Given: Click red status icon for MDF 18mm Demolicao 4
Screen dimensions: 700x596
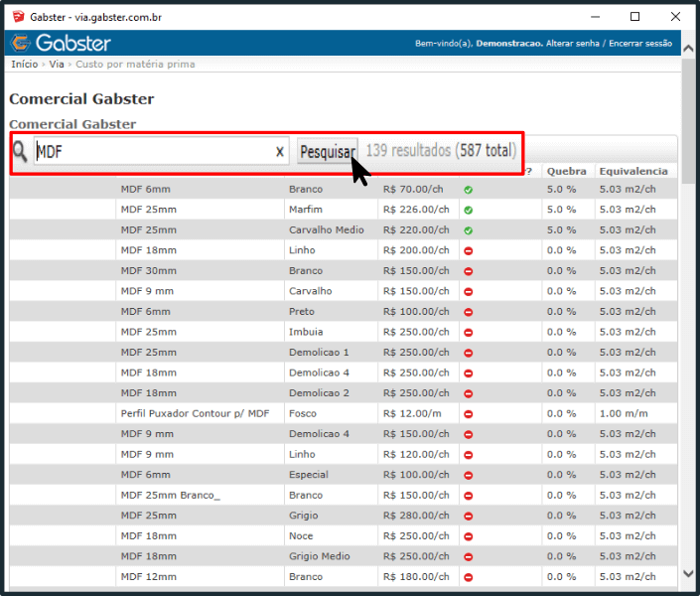Looking at the screenshot, I should [468, 373].
